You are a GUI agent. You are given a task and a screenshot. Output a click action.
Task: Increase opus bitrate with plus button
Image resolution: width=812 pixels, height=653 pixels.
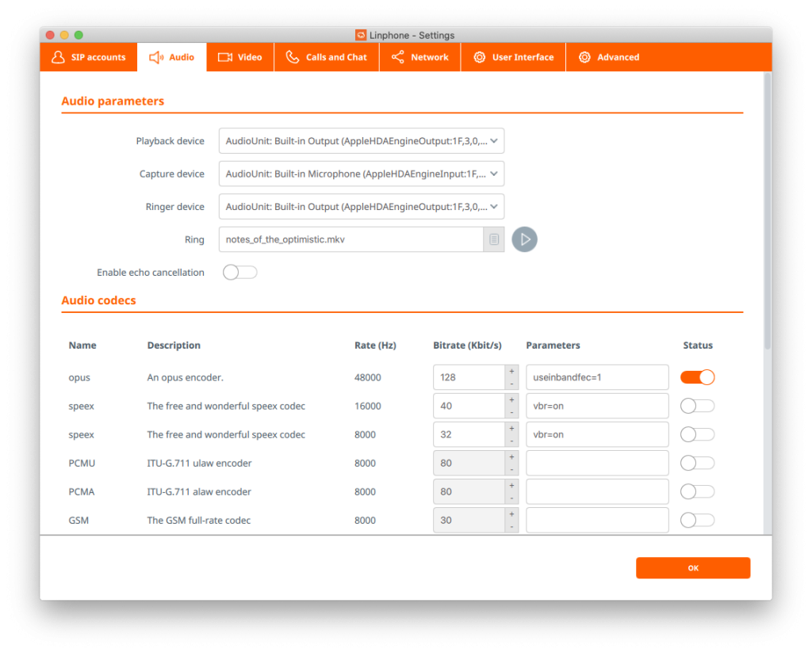coord(511,371)
